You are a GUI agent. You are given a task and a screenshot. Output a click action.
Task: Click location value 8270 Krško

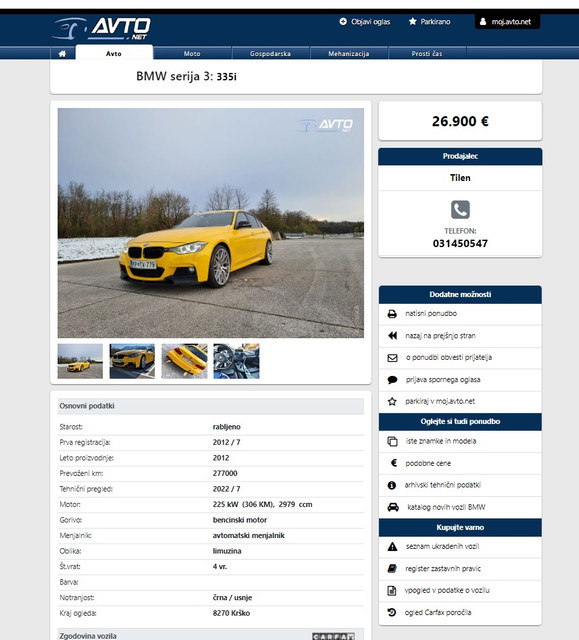click(x=231, y=613)
